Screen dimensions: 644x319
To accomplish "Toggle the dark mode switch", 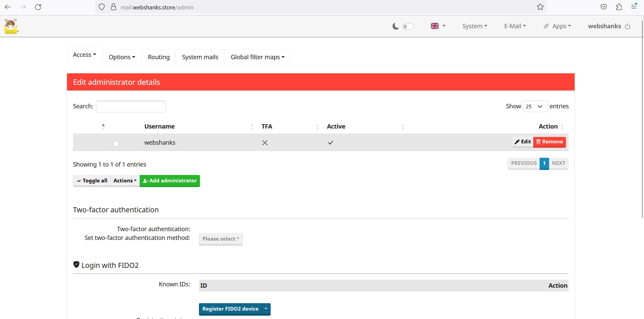I will click(408, 27).
